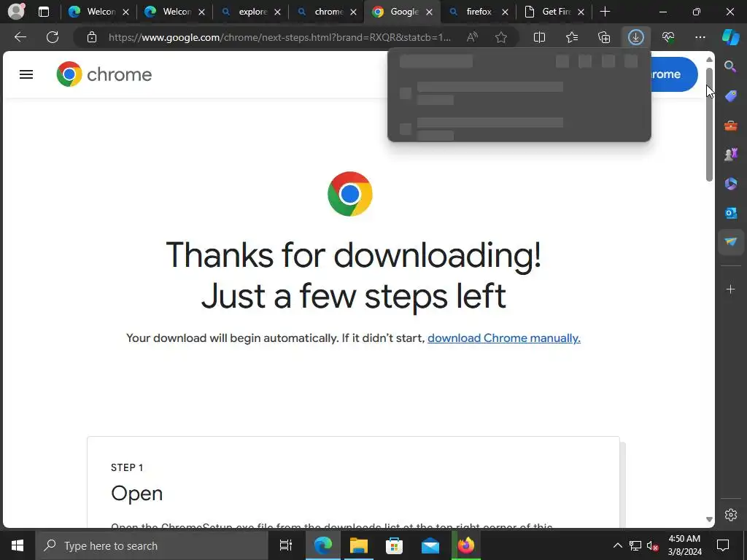The width and height of the screenshot is (747, 560).
Task: Toggle the Downloads toolbar button
Action: point(636,37)
